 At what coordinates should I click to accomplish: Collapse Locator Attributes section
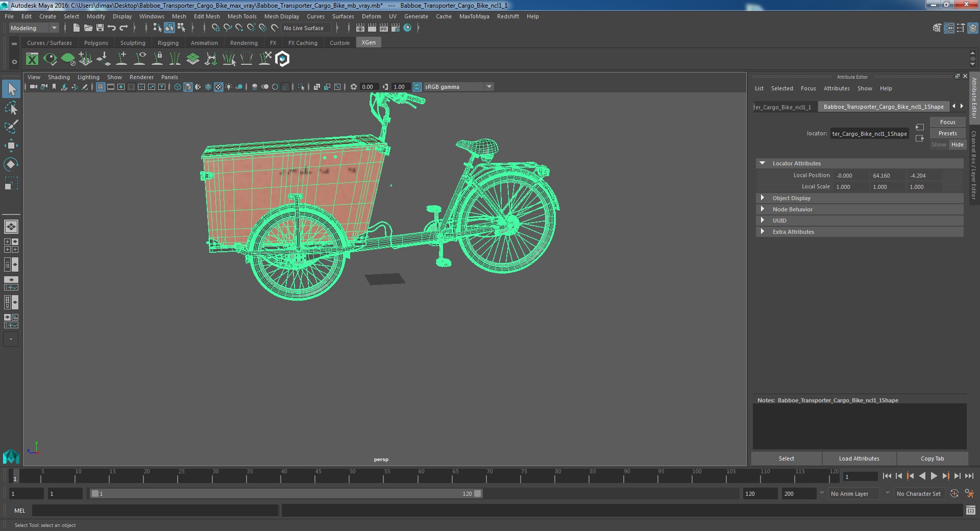pyautogui.click(x=762, y=163)
